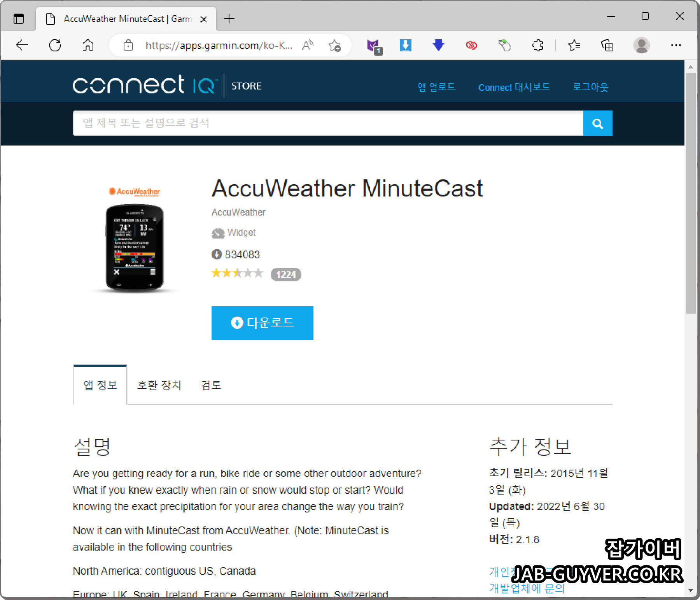Switch to the 앱 정보 tab
The image size is (700, 600).
(x=100, y=385)
